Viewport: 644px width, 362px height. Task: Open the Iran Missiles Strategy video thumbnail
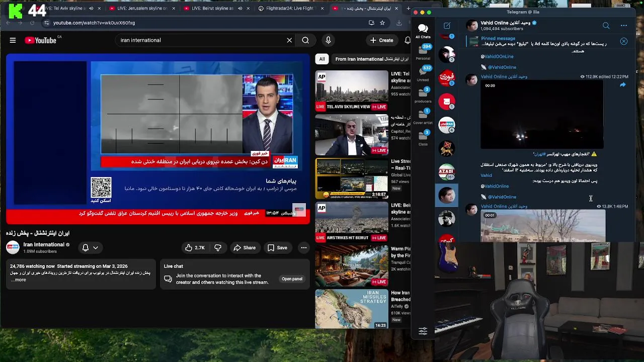coord(352,309)
